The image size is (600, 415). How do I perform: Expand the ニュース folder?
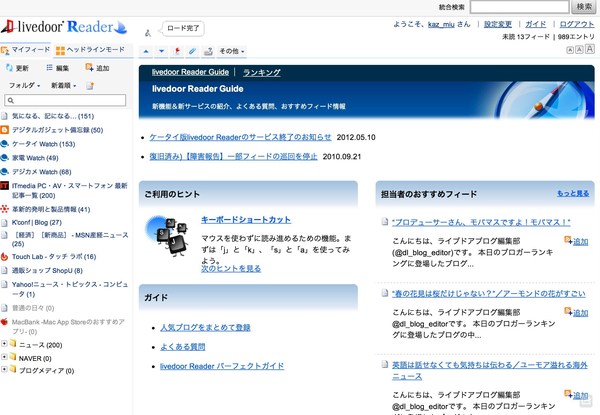(6, 343)
